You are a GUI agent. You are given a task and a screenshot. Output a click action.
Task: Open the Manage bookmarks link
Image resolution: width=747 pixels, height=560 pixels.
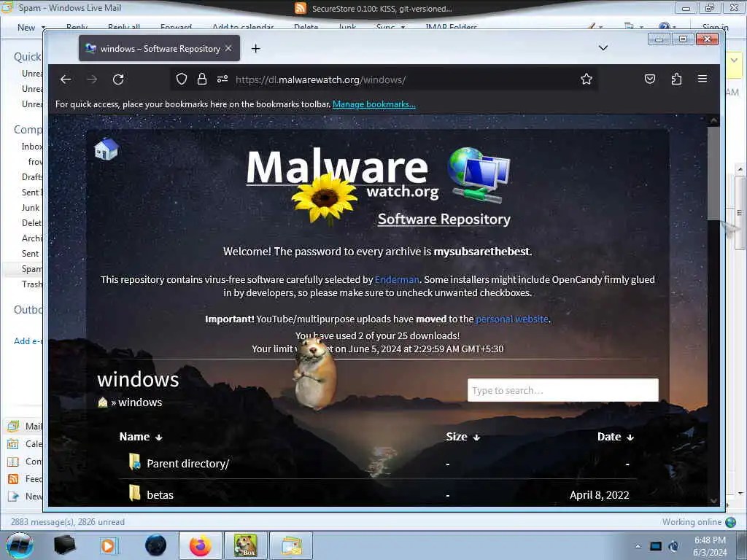point(374,104)
